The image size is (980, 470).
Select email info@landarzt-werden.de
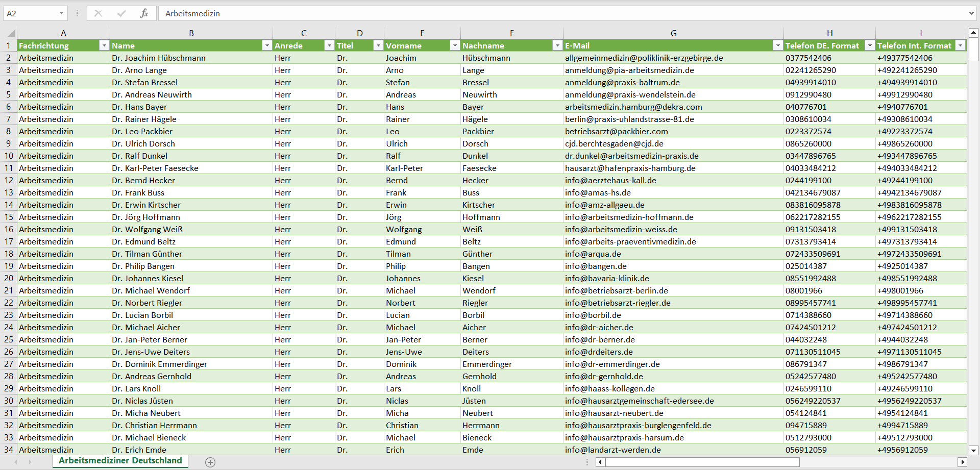(673, 450)
